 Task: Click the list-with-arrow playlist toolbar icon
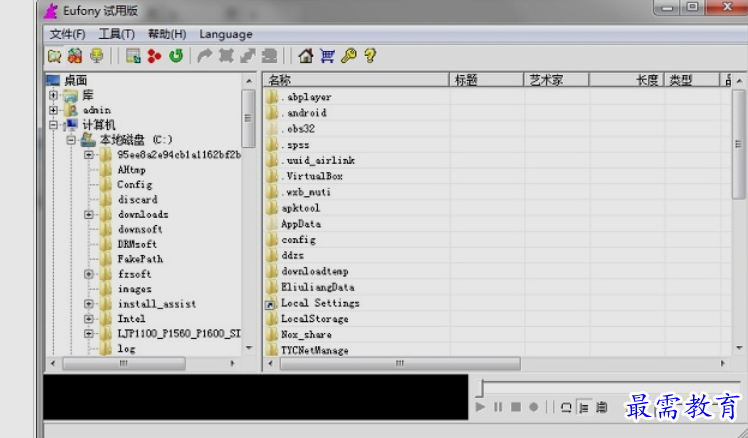point(133,56)
